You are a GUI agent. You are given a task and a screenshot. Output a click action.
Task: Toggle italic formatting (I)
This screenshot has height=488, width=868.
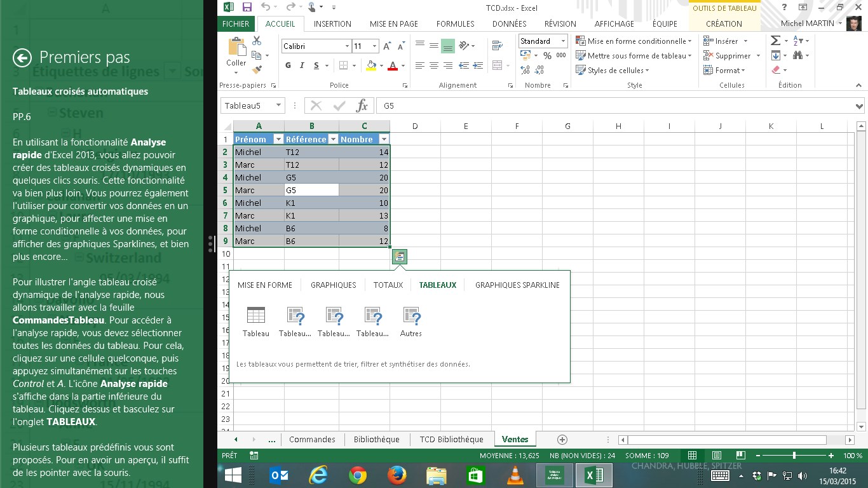tap(301, 65)
